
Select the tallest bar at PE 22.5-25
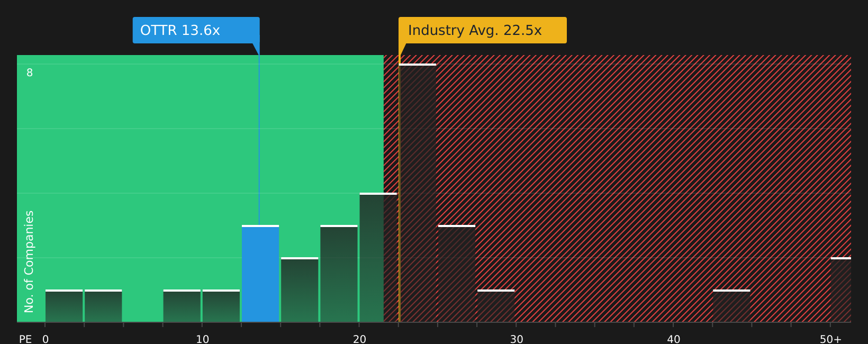click(x=418, y=193)
